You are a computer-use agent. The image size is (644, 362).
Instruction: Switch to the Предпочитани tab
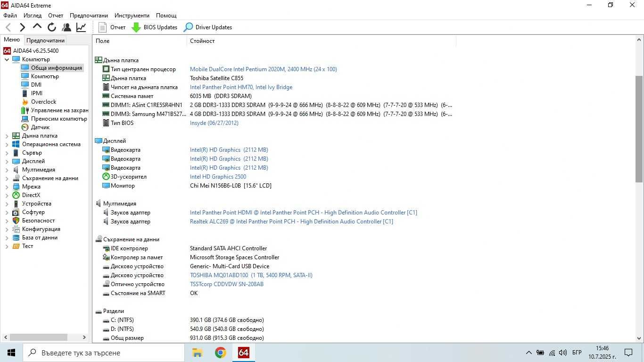[x=45, y=40]
